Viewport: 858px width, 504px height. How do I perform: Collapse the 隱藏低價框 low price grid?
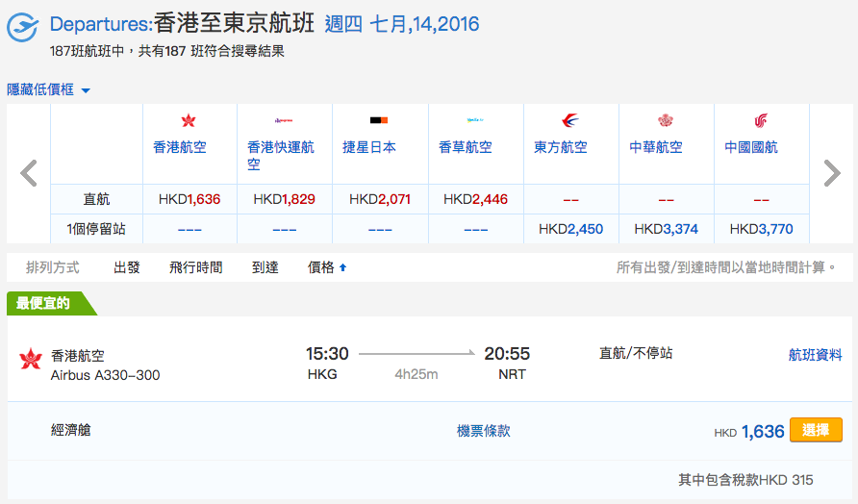(48, 89)
